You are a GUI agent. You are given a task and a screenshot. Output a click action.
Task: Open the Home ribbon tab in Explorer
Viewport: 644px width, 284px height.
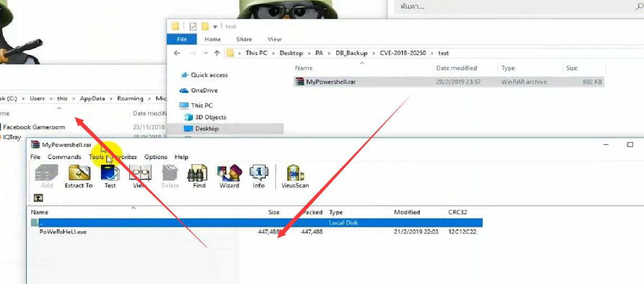pos(213,39)
